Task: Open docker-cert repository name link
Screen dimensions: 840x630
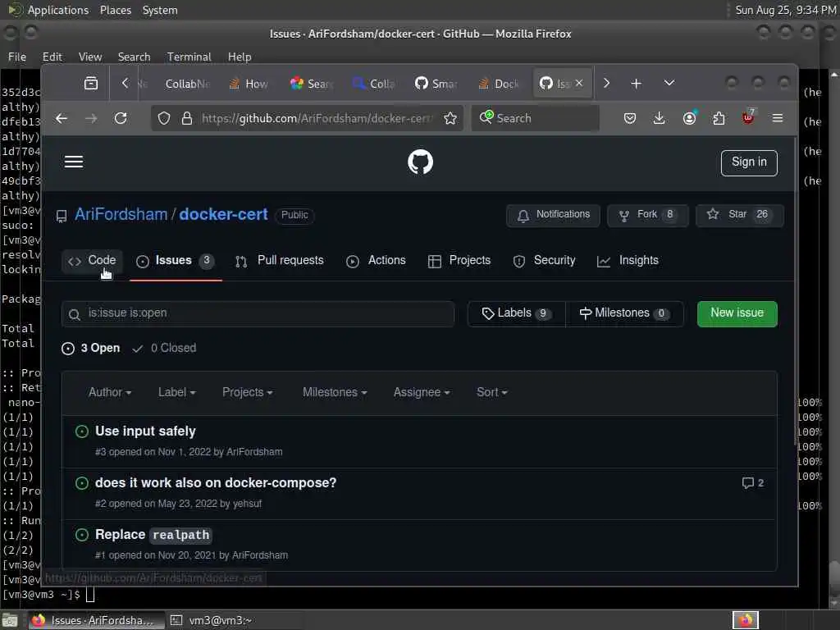Action: click(x=223, y=214)
